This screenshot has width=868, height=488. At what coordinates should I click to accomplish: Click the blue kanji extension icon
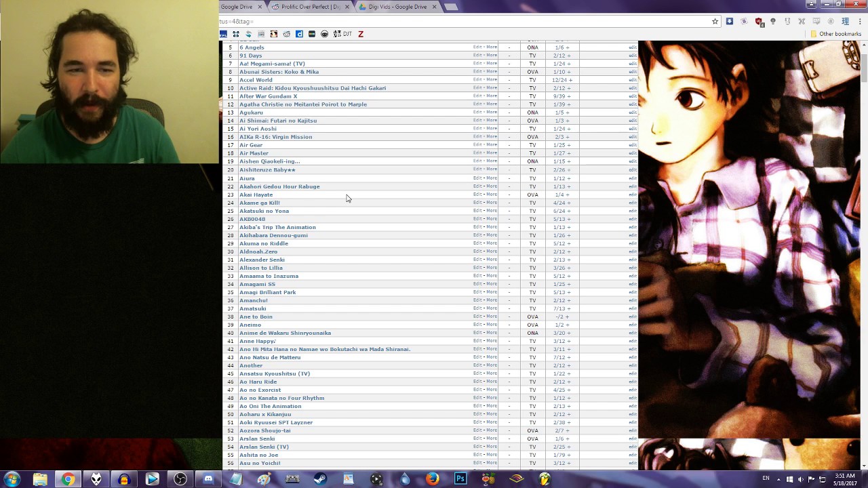click(x=845, y=22)
